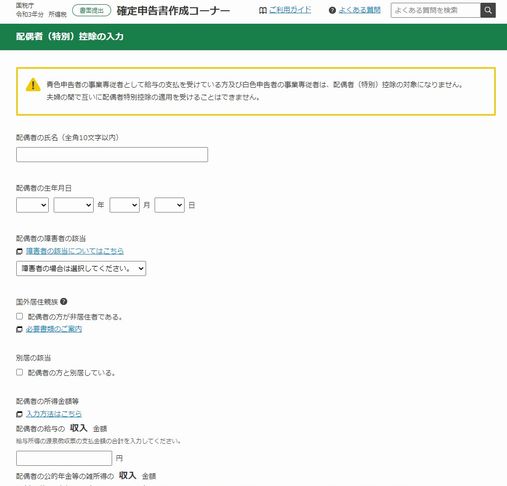Open the birth month dropdown before 月
The height and width of the screenshot is (486, 507).
tap(124, 205)
